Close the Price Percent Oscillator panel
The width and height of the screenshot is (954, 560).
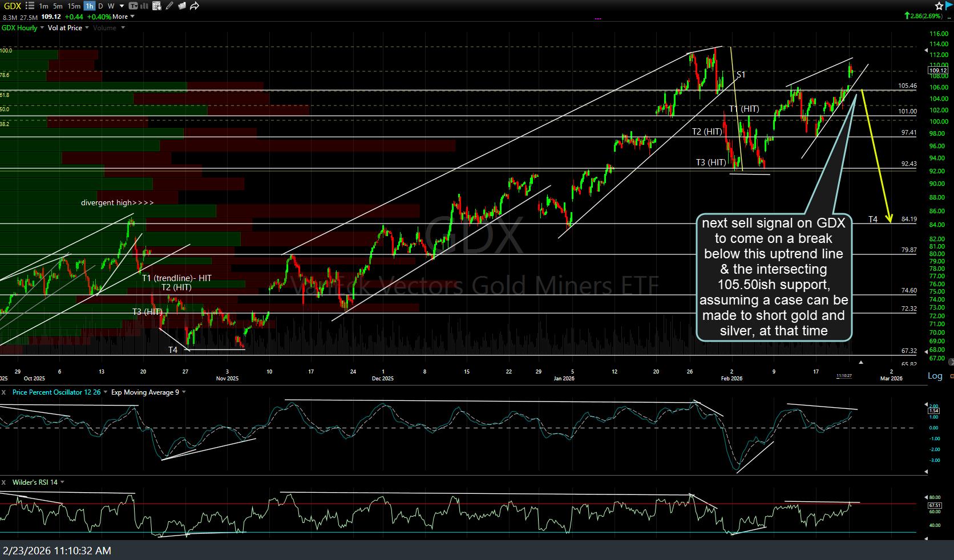tap(3, 392)
